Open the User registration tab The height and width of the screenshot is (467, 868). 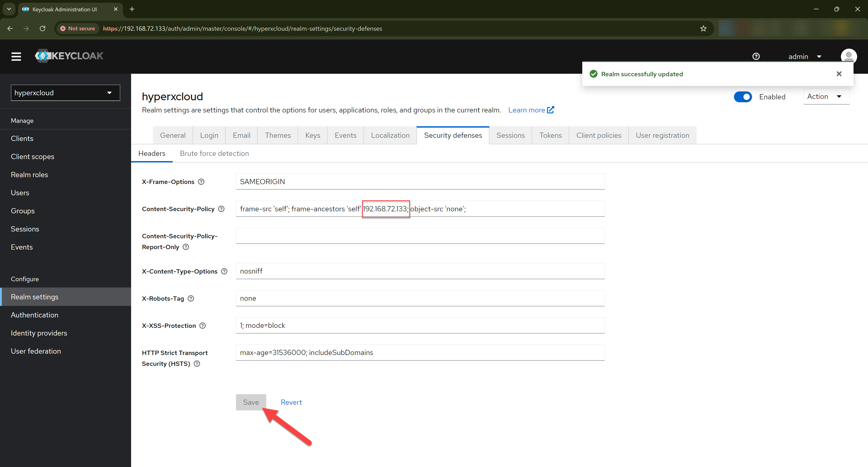(x=663, y=135)
